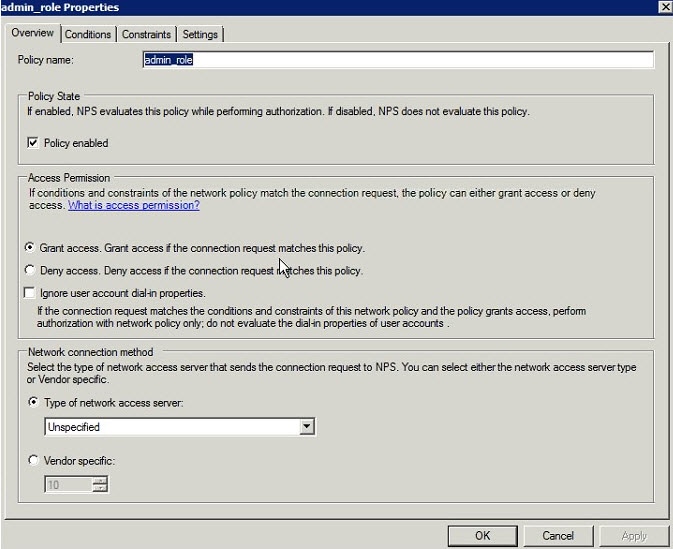Decrease the vendor specific value stepper

(x=100, y=488)
